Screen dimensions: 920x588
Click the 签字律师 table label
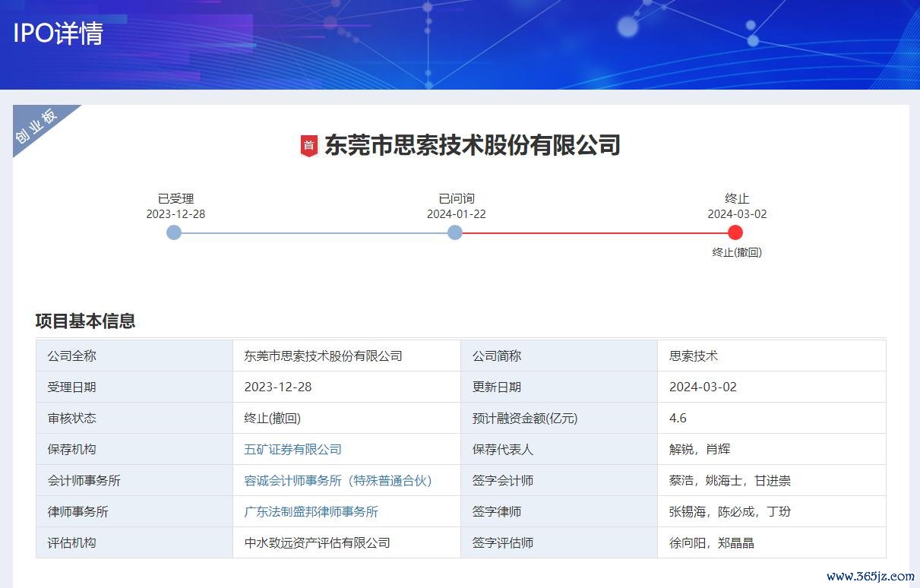pyautogui.click(x=497, y=512)
